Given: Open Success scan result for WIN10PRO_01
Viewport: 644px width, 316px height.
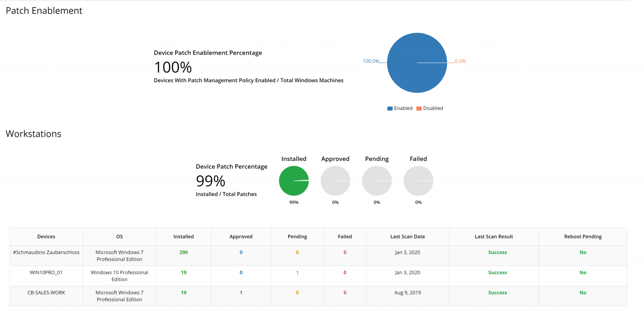Looking at the screenshot, I should [497, 272].
